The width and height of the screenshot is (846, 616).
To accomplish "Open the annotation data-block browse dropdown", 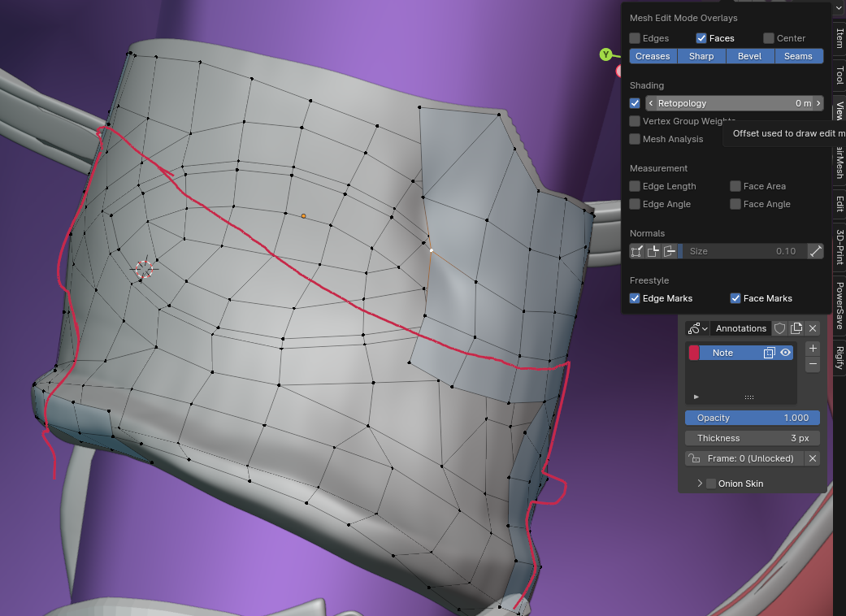I will click(x=696, y=328).
